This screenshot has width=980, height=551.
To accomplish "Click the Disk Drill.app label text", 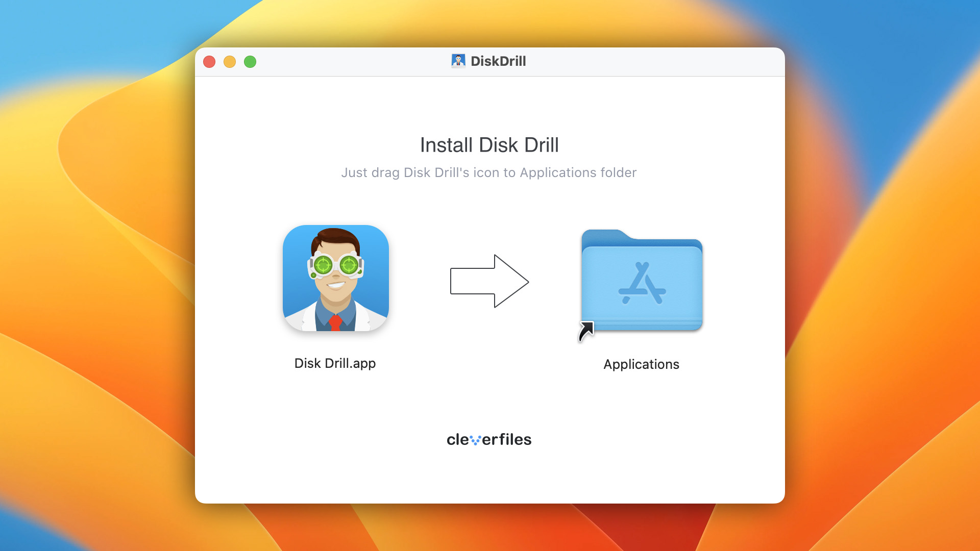I will pyautogui.click(x=336, y=363).
